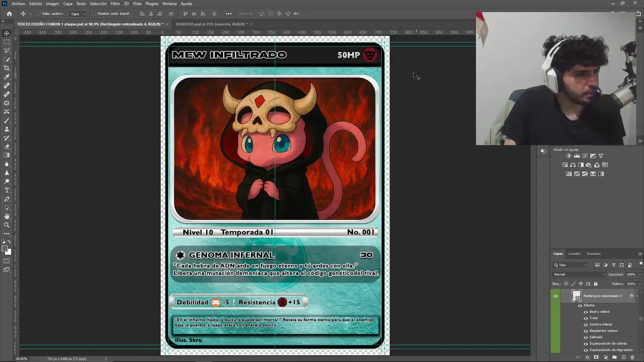644x362 pixels.
Task: Lock all with padlock icon
Action: click(x=596, y=284)
